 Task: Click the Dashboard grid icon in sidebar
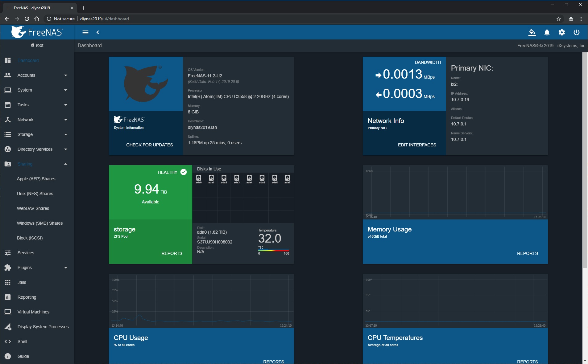(8, 60)
